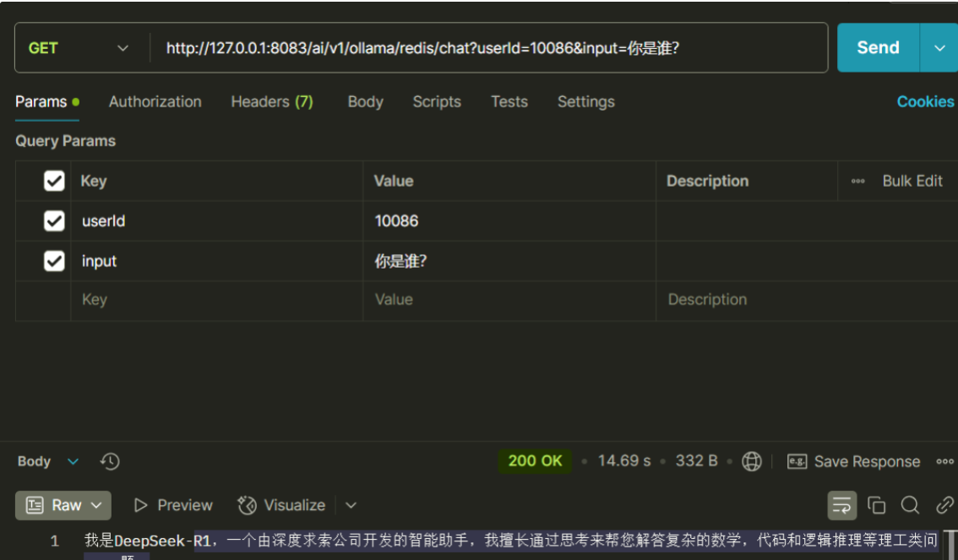The width and height of the screenshot is (958, 560).
Task: Click Save Response
Action: [x=867, y=461]
